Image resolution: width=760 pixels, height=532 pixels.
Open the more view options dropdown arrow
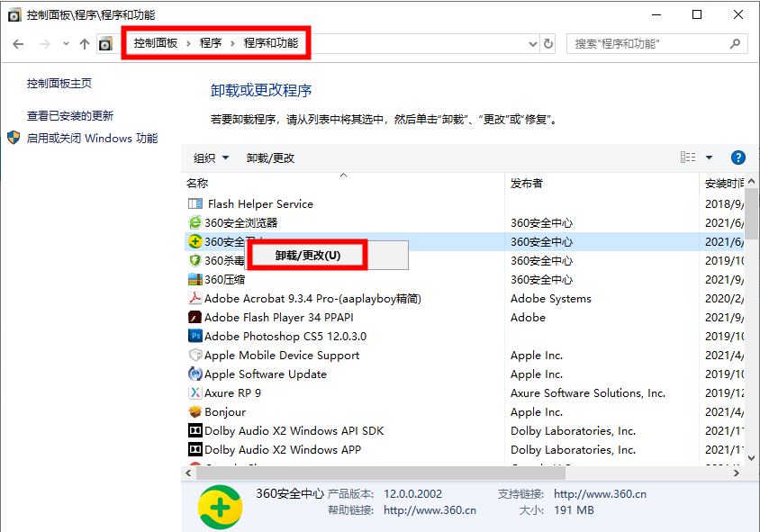point(709,158)
